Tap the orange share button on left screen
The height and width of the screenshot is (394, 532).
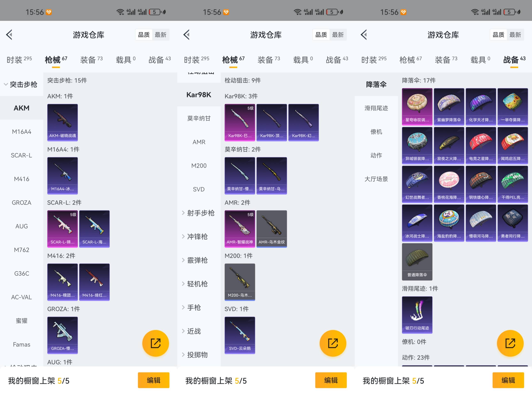point(156,343)
